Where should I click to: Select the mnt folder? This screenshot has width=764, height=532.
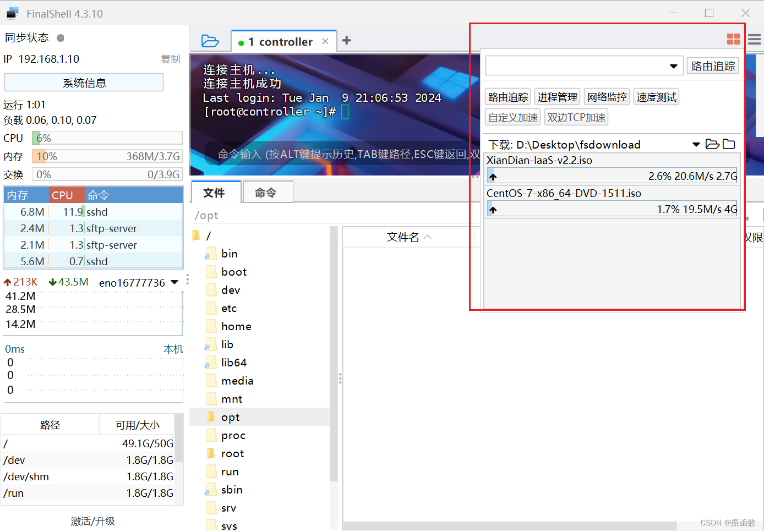click(x=232, y=399)
